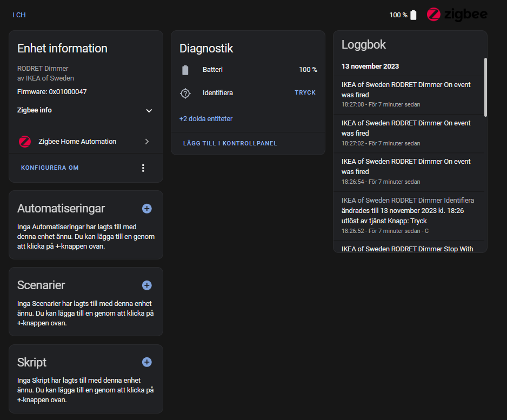Show the +2 dolda entiteter link
507x420 pixels.
pyautogui.click(x=206, y=119)
